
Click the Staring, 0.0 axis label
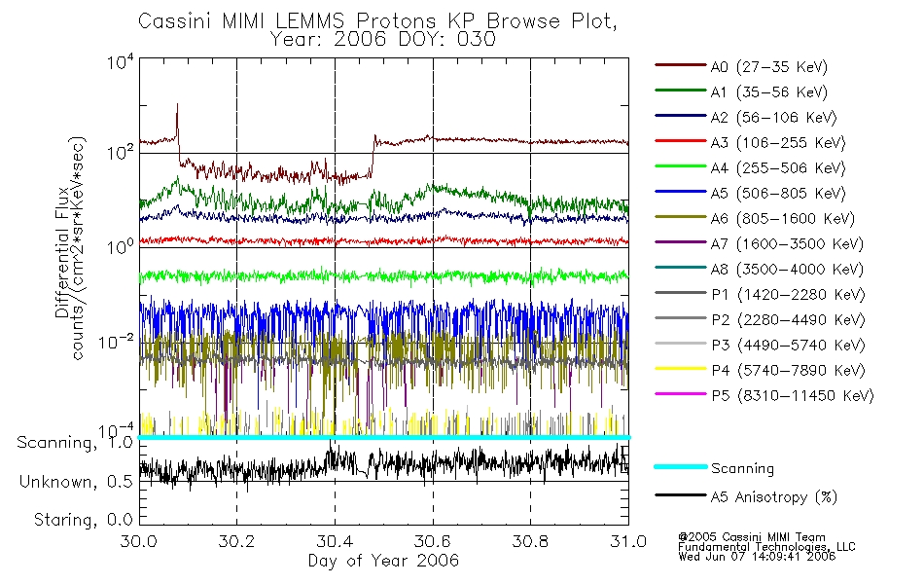(x=83, y=520)
